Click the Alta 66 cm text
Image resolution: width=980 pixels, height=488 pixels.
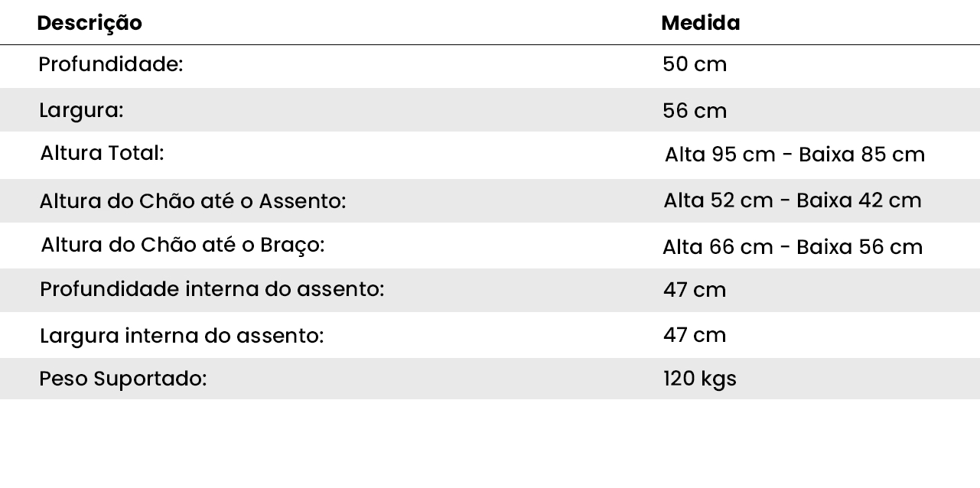[x=718, y=247]
